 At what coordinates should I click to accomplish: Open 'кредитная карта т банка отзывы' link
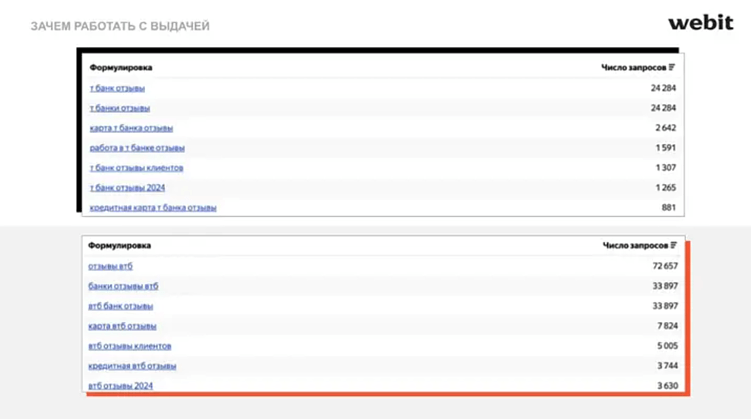click(x=153, y=208)
